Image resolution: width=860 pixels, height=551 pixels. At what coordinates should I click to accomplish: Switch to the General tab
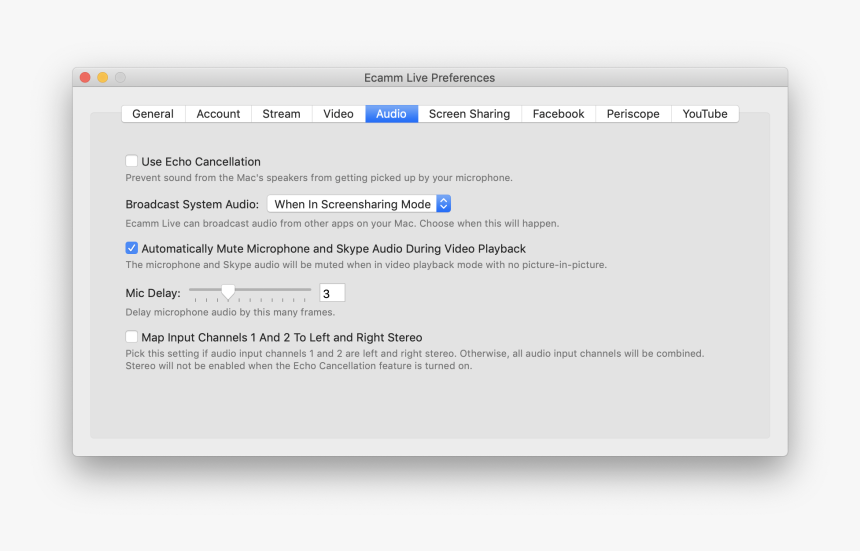pos(153,114)
